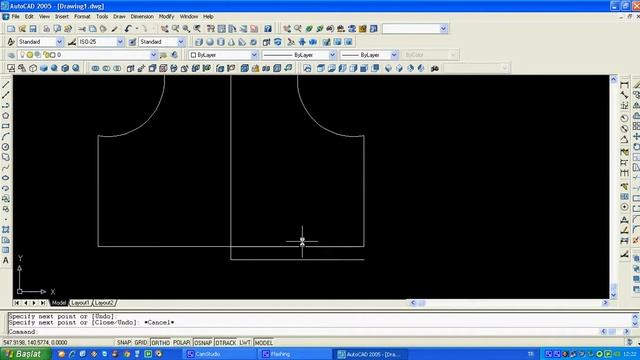
Task: Click the Match Properties brush icon
Action: point(115,29)
